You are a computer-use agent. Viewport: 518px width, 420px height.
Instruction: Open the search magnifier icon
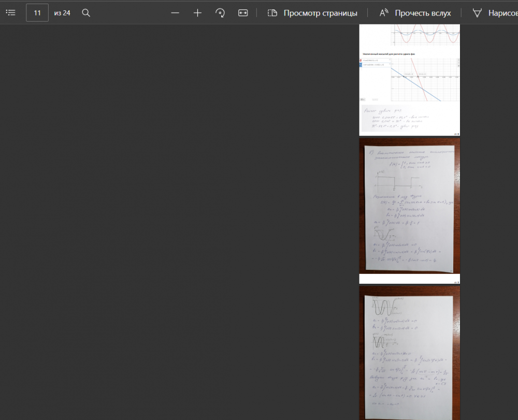86,13
